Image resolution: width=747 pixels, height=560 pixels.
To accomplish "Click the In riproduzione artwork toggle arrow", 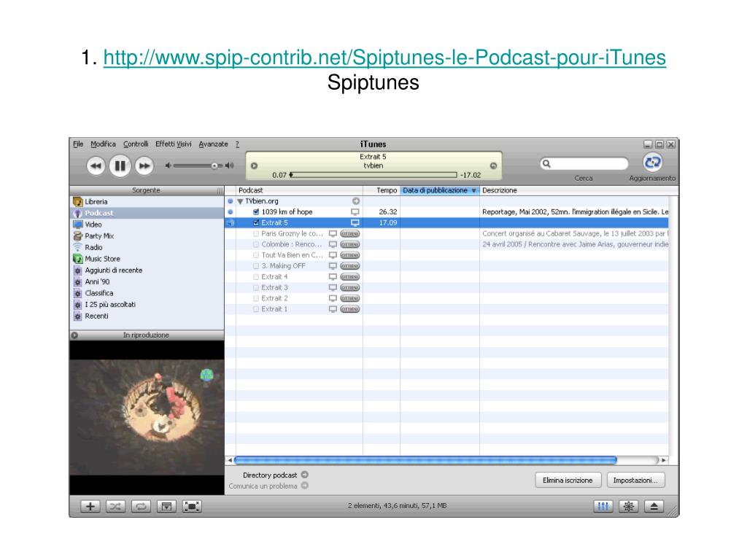I will point(75,335).
